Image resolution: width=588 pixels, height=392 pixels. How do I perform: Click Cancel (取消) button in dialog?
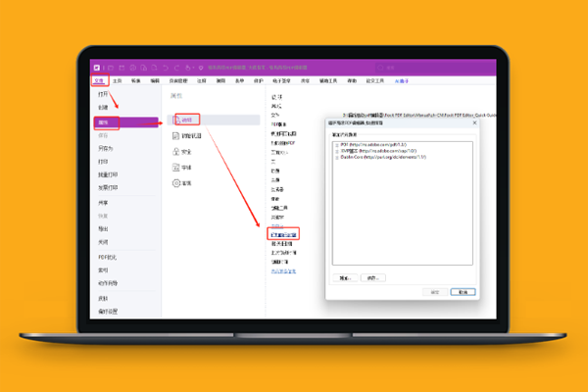[x=463, y=291]
